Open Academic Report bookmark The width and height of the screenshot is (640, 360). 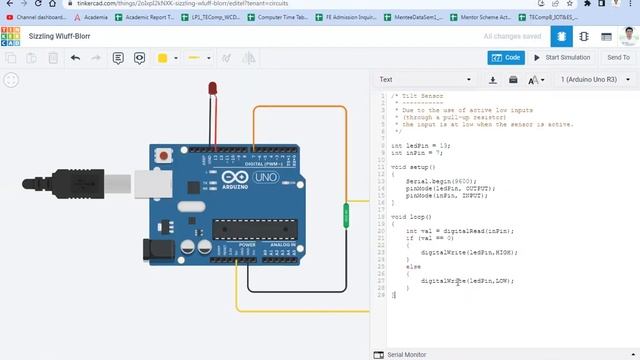pyautogui.click(x=145, y=17)
